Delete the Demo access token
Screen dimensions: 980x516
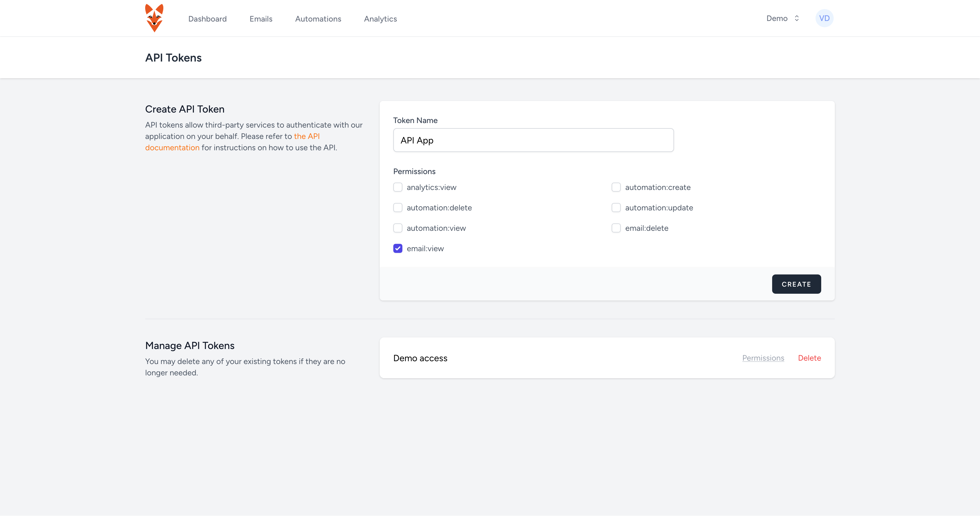(x=809, y=358)
